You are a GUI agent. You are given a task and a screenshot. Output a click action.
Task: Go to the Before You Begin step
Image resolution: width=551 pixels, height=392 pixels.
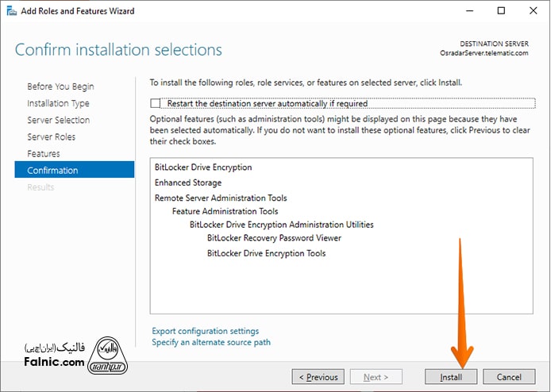point(60,86)
